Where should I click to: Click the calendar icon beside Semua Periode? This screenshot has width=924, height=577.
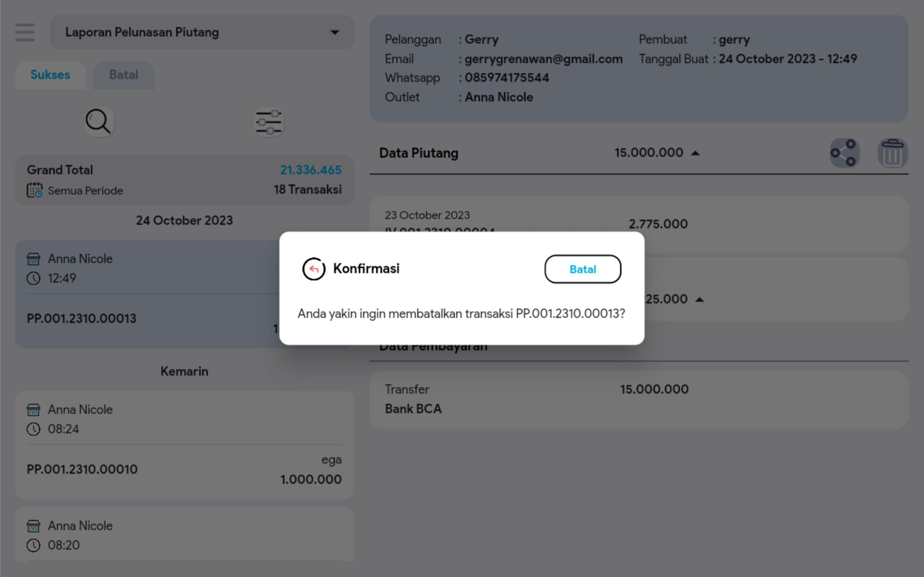tap(34, 190)
